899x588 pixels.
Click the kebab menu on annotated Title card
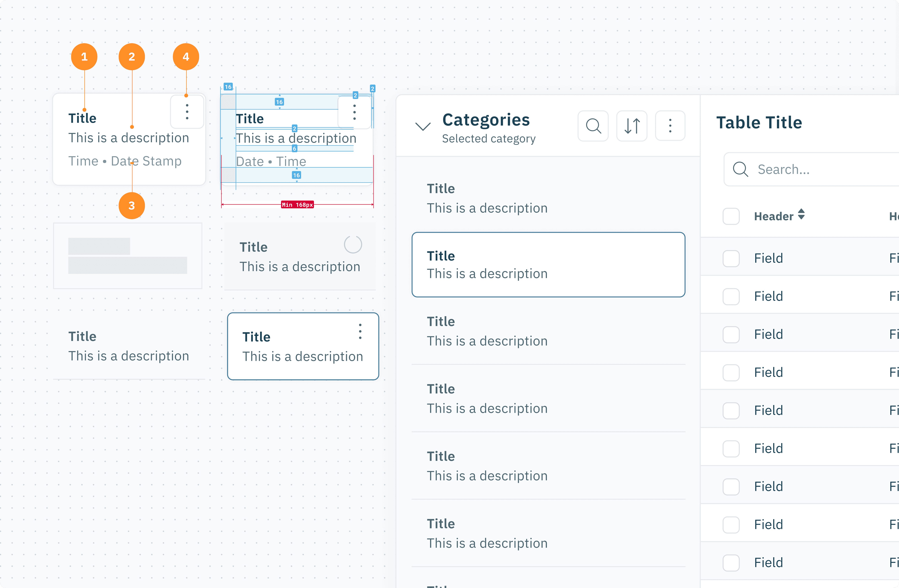[x=187, y=112]
